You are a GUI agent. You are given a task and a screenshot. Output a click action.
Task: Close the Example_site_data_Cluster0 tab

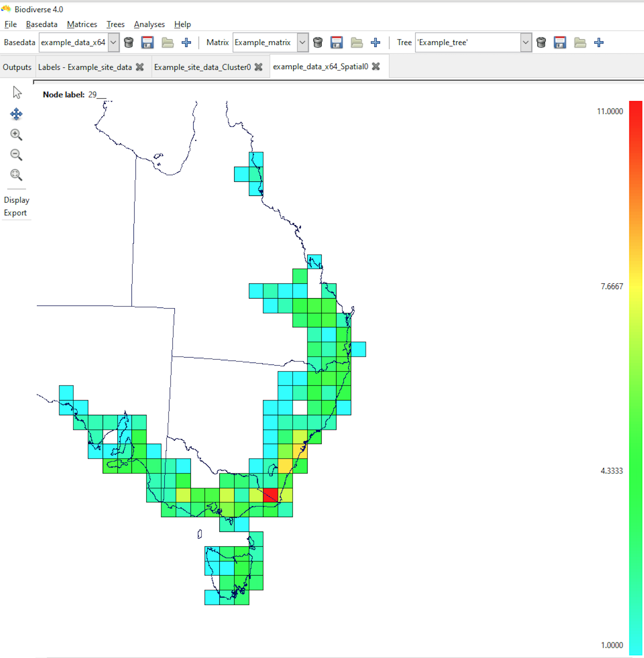pos(258,67)
